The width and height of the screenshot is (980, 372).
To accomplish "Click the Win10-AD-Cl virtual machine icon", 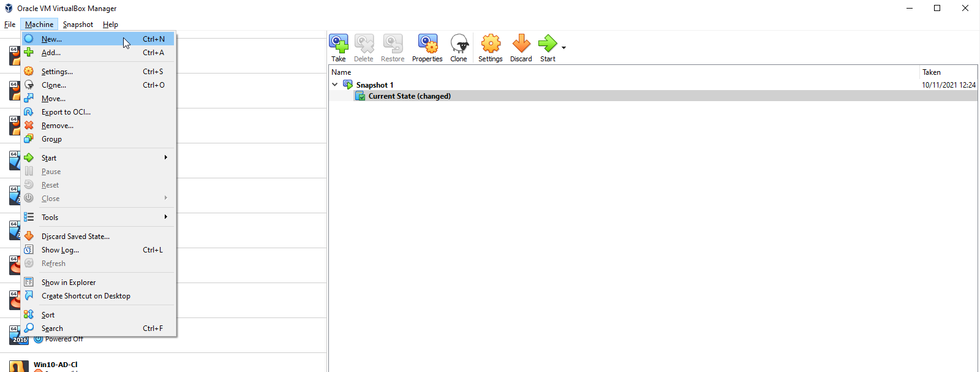I will (18, 366).
